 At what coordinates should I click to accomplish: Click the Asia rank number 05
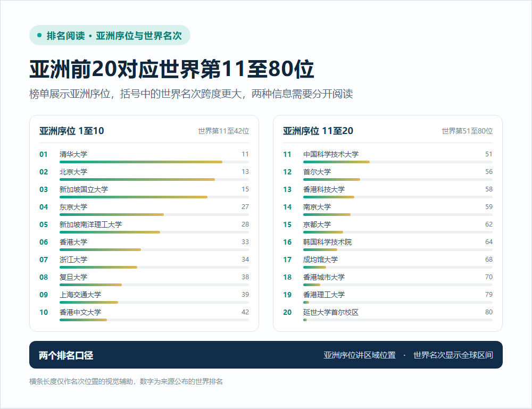[44, 224]
